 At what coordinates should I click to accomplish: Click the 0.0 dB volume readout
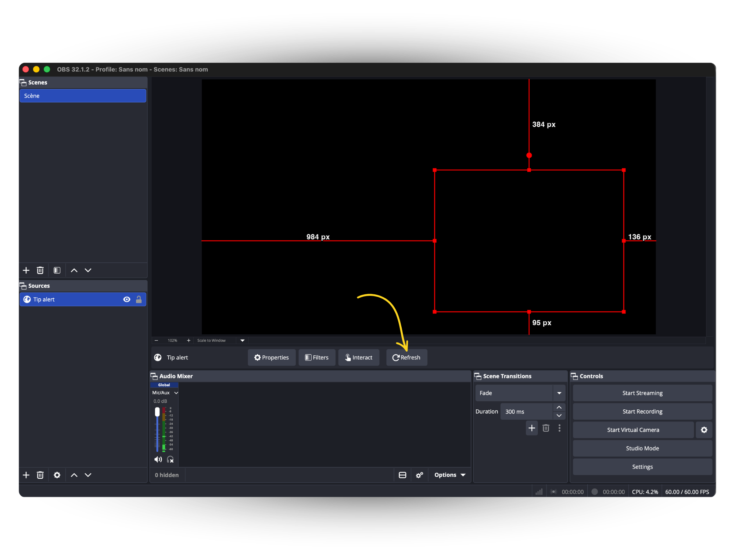click(160, 401)
